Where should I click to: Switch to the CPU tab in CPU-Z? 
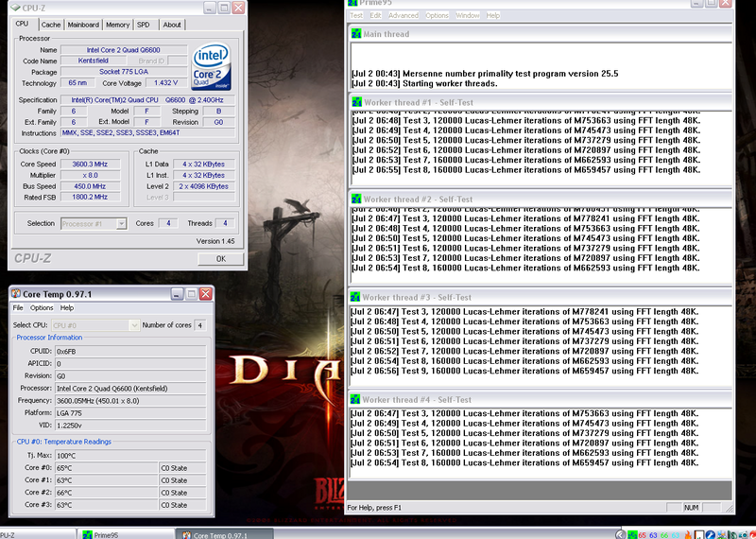(x=22, y=24)
